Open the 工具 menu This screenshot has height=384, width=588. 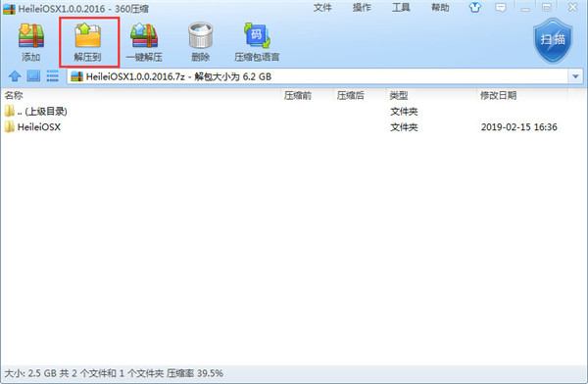tap(401, 8)
